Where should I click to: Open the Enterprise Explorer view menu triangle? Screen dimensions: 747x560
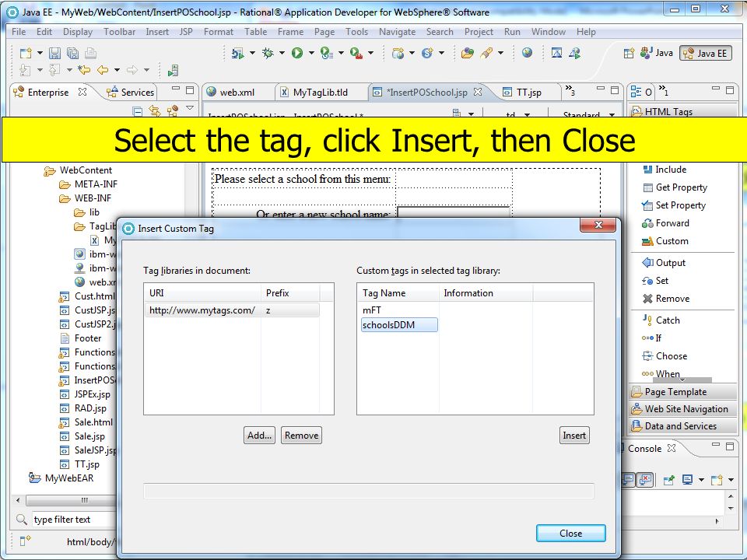pos(190,108)
